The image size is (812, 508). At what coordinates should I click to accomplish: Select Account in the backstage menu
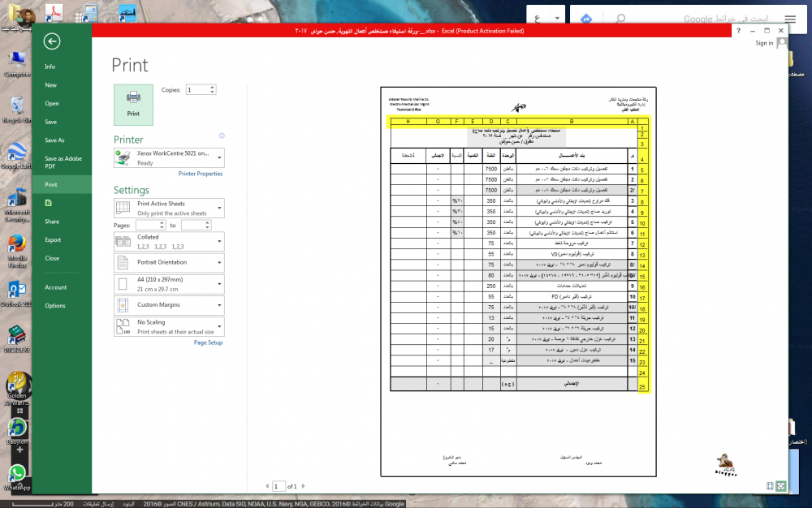click(x=55, y=287)
